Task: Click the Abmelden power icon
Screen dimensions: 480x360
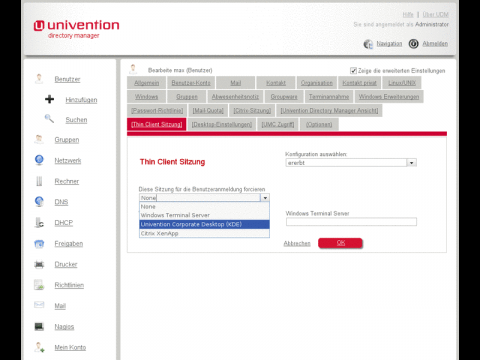Action: (x=414, y=44)
